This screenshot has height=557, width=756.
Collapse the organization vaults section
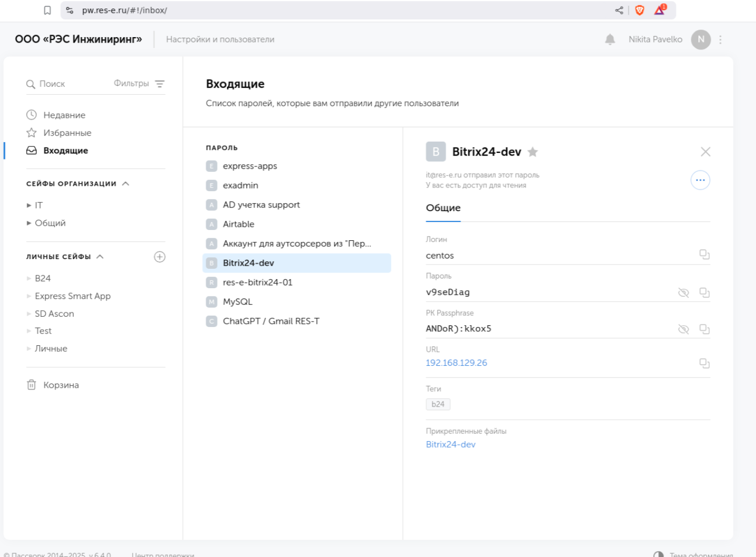[x=126, y=184]
